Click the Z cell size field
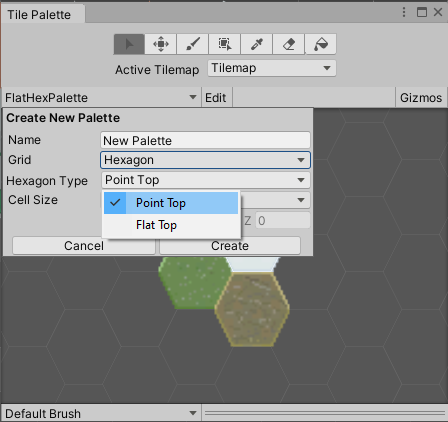This screenshot has height=422, width=448. tap(283, 221)
